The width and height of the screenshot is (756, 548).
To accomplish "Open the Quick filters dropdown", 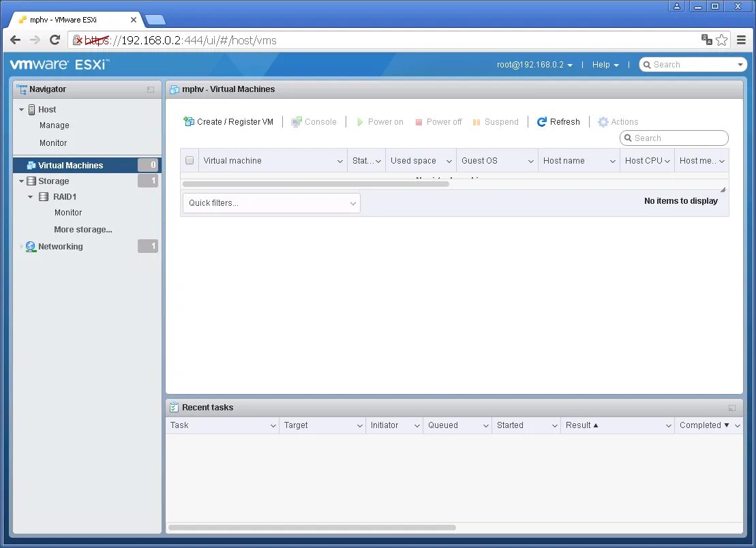I will pyautogui.click(x=271, y=202).
